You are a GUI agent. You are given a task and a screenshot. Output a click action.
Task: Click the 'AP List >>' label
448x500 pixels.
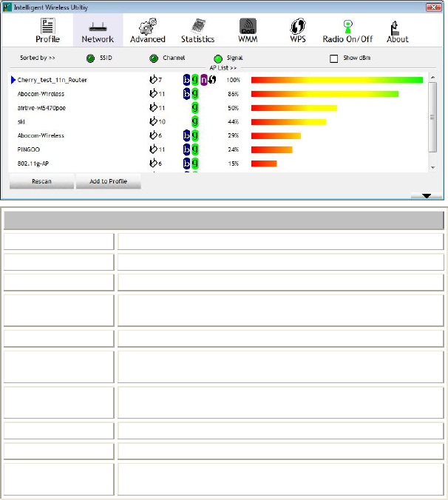pos(223,67)
